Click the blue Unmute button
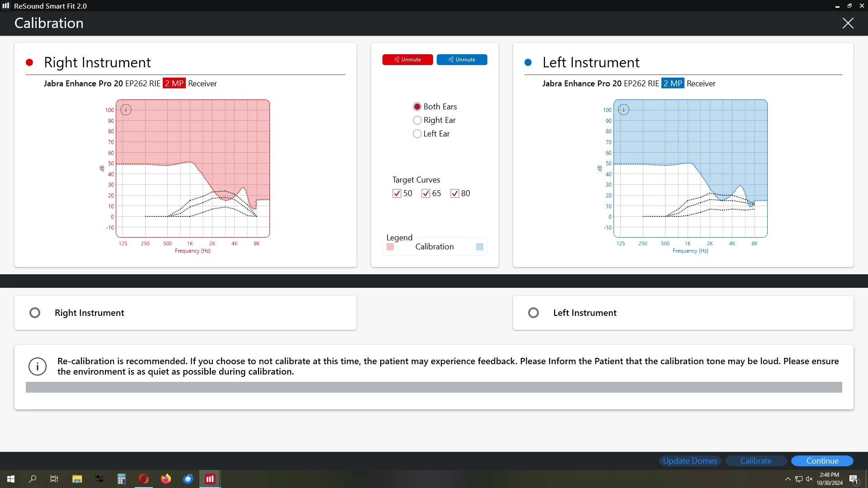 (x=462, y=60)
